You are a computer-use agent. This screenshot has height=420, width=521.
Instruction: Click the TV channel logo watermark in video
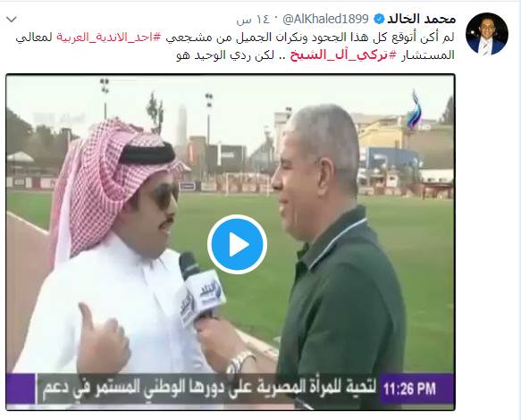[418, 112]
